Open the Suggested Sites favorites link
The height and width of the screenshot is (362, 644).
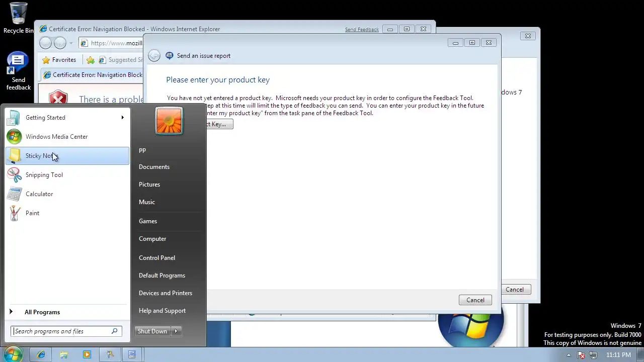tap(121, 60)
